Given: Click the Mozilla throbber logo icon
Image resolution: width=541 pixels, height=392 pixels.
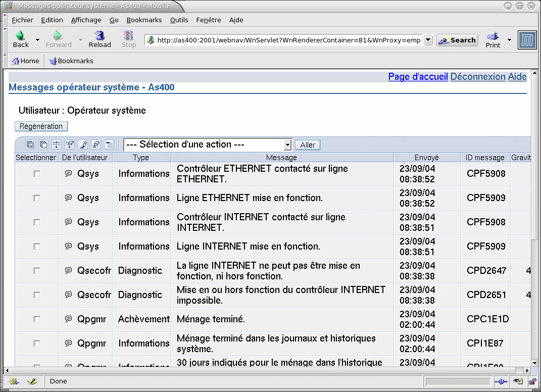Looking at the screenshot, I should pos(527,40).
